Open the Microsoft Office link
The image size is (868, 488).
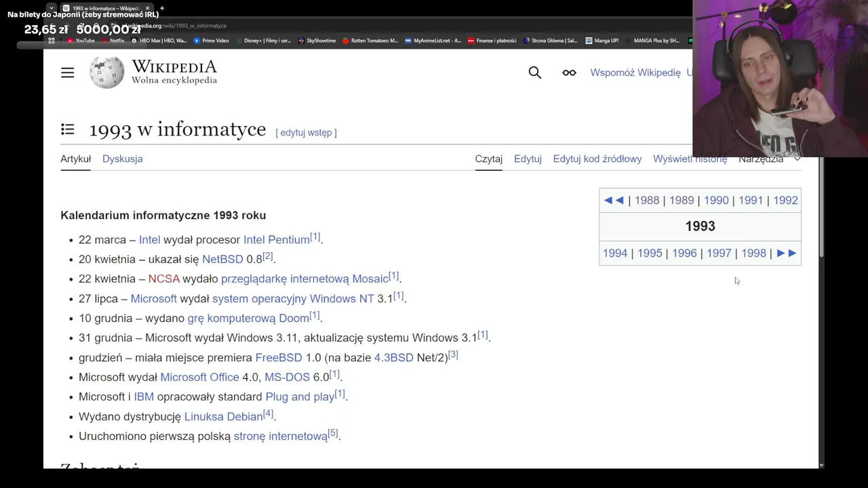point(199,377)
